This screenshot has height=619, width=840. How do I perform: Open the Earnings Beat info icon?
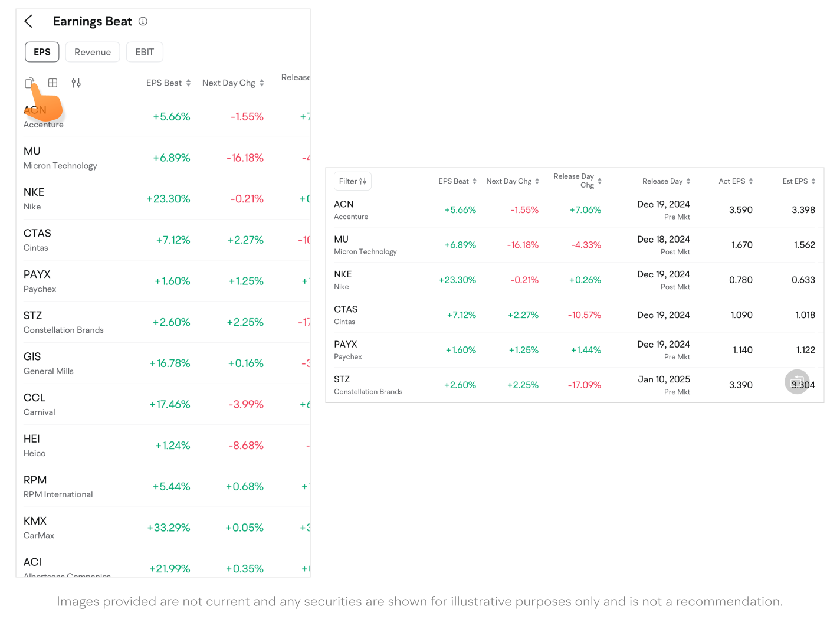click(143, 21)
